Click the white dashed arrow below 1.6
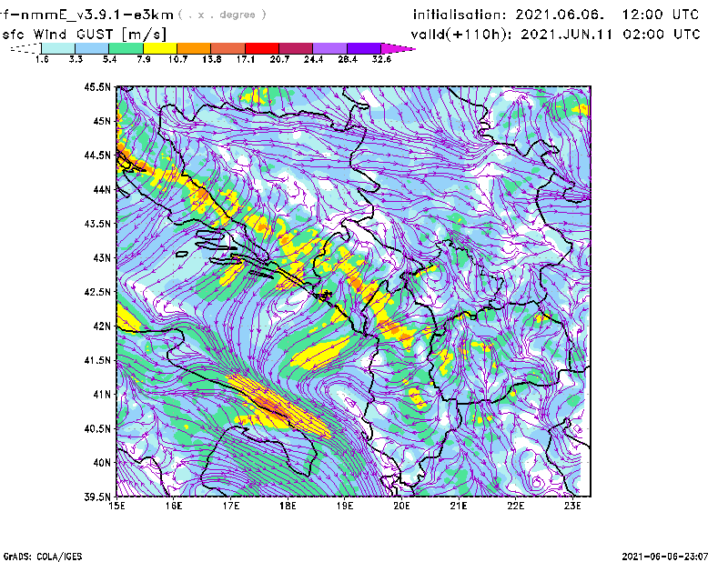Screen dimensions: 728x562 25,48
